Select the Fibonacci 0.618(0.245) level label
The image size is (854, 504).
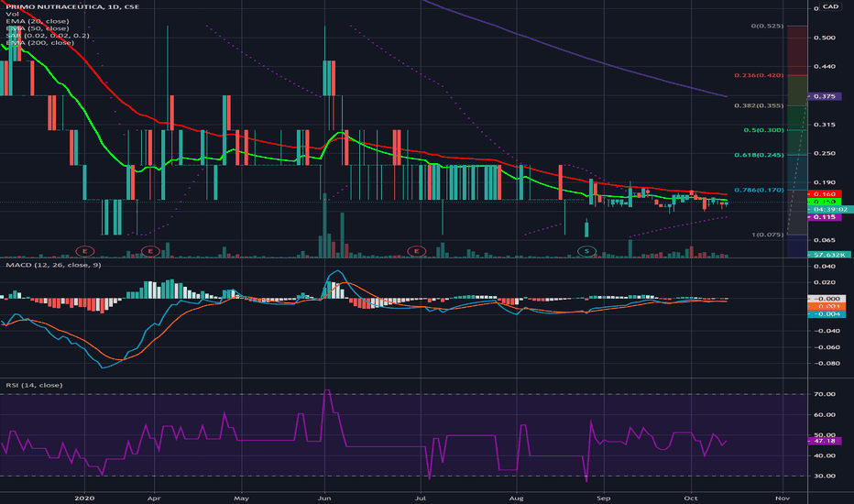click(x=759, y=155)
